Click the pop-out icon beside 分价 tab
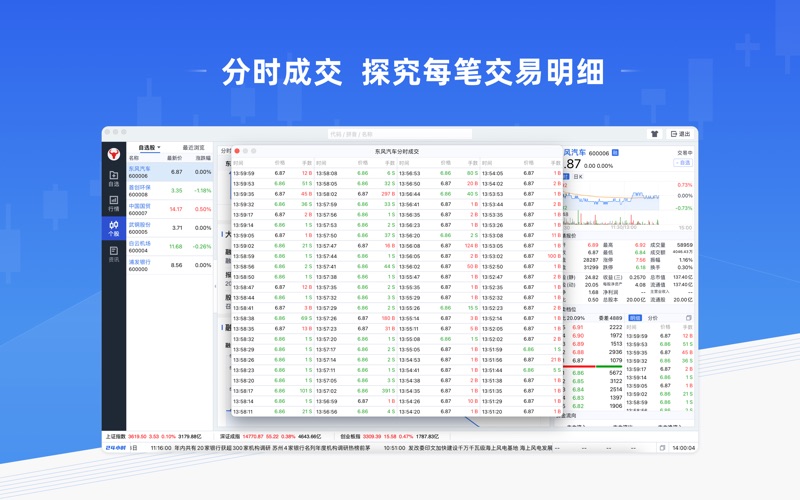 coord(688,318)
